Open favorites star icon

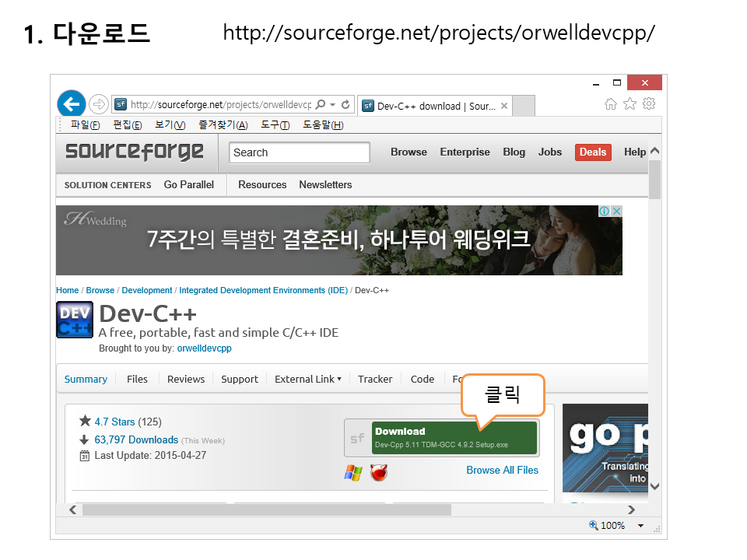tap(630, 103)
